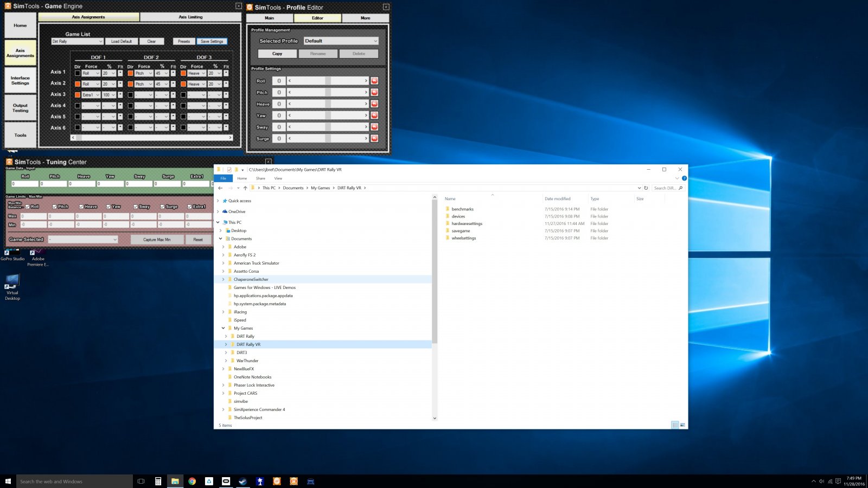This screenshot has width=868, height=488.
Task: Open the View ribbon tab in Explorer
Action: click(x=278, y=178)
